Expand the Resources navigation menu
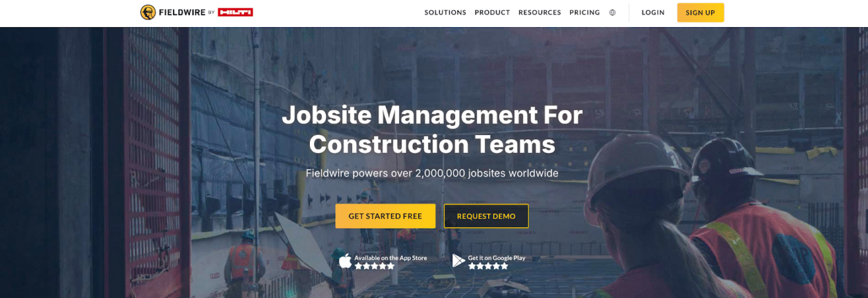This screenshot has width=868, height=298. (x=539, y=13)
